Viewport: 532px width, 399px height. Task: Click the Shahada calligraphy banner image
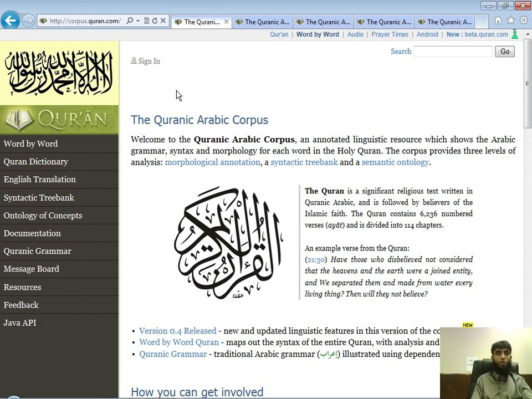click(x=59, y=73)
